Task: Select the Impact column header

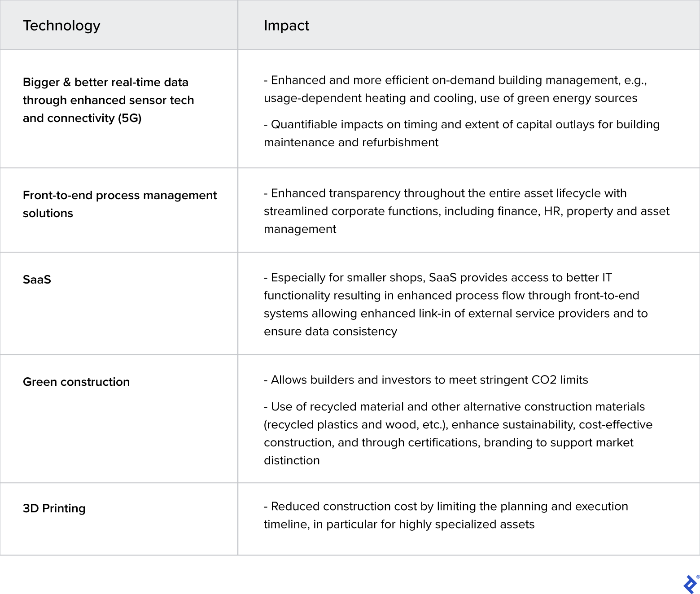Action: click(x=286, y=26)
